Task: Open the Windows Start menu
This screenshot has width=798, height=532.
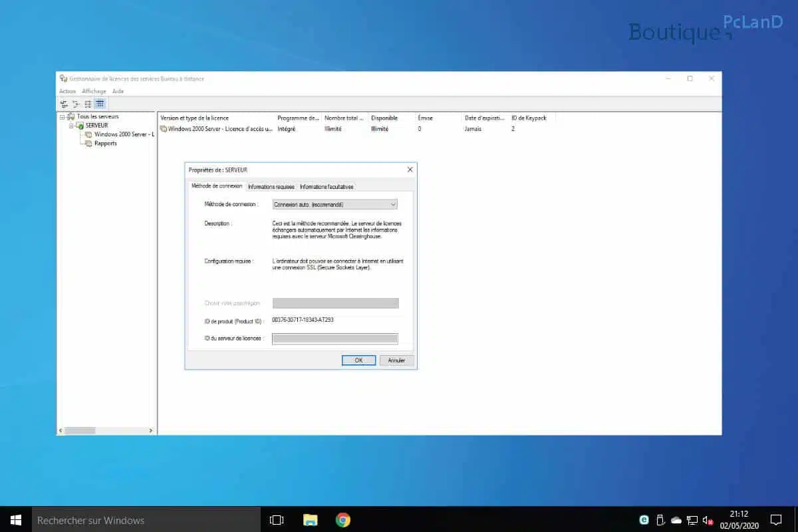Action: (x=16, y=519)
